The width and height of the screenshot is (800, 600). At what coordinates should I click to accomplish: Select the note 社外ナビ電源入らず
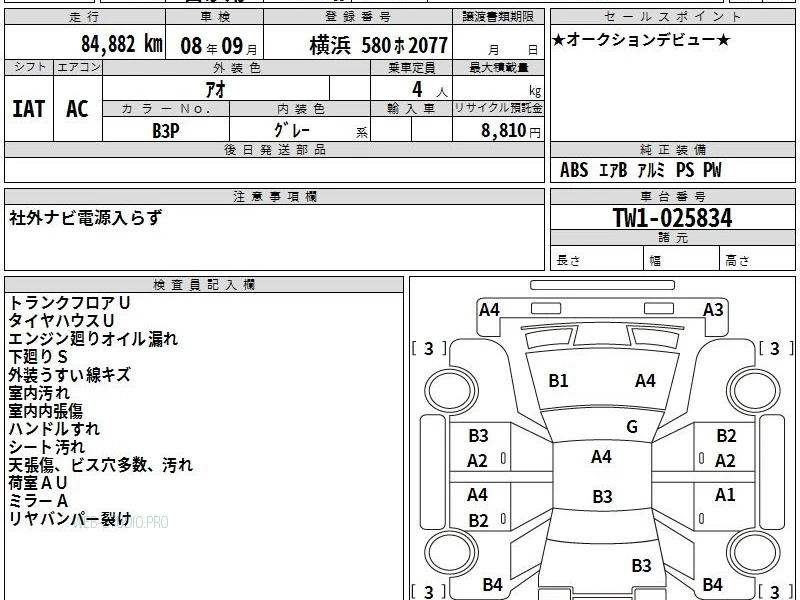pos(85,218)
